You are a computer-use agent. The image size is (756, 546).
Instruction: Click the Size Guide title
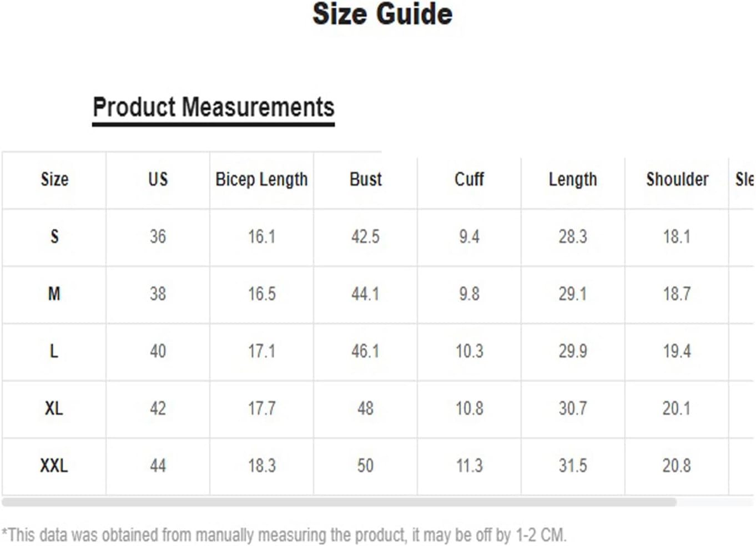(x=382, y=14)
